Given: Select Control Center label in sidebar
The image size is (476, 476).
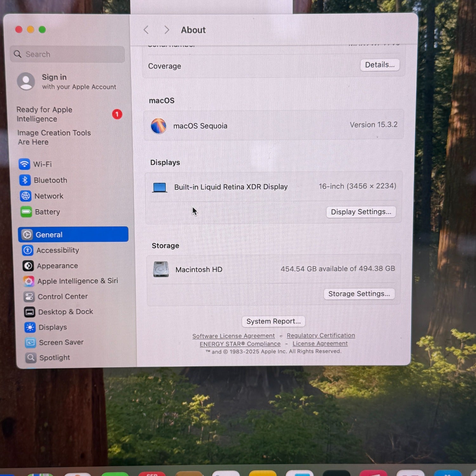Looking at the screenshot, I should [x=63, y=296].
